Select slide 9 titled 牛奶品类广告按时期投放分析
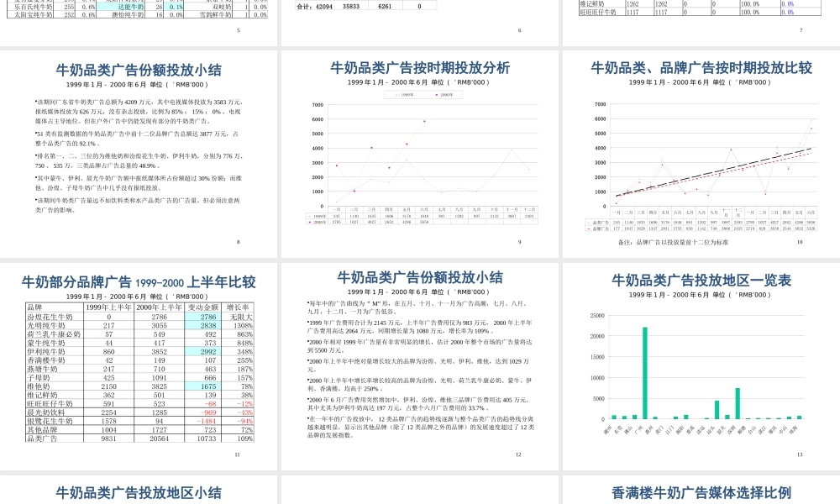840x504 pixels. coord(420,155)
